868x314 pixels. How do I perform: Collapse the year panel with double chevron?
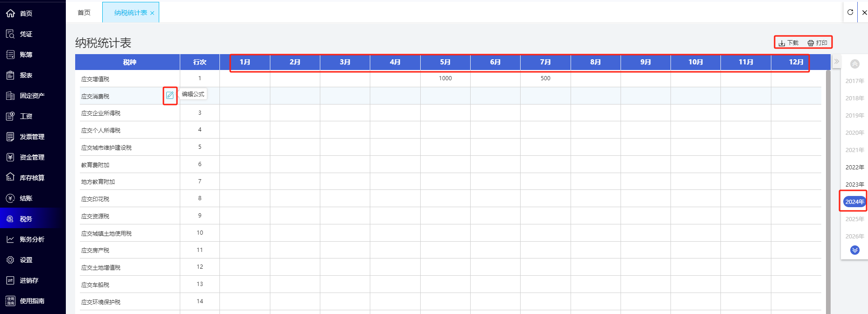[x=836, y=61]
